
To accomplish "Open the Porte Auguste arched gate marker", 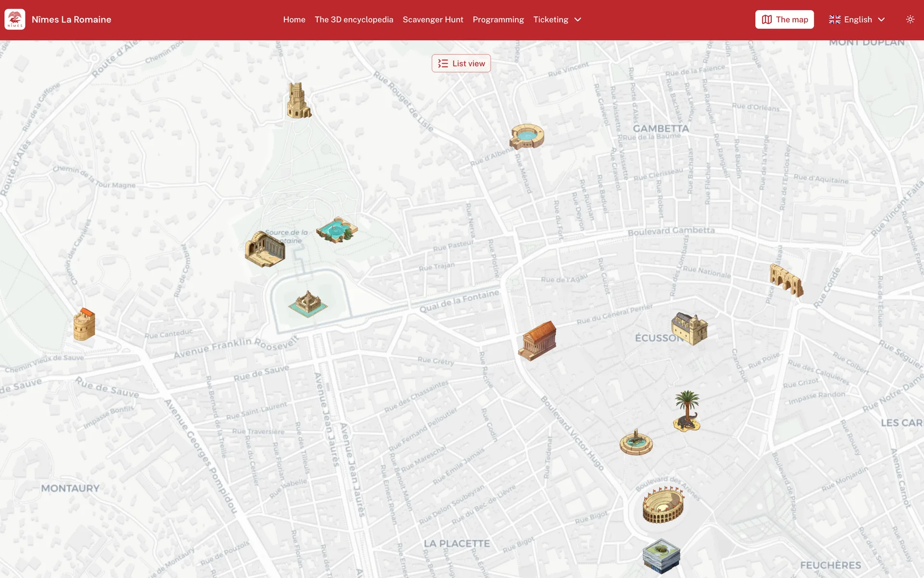I will pos(786,280).
